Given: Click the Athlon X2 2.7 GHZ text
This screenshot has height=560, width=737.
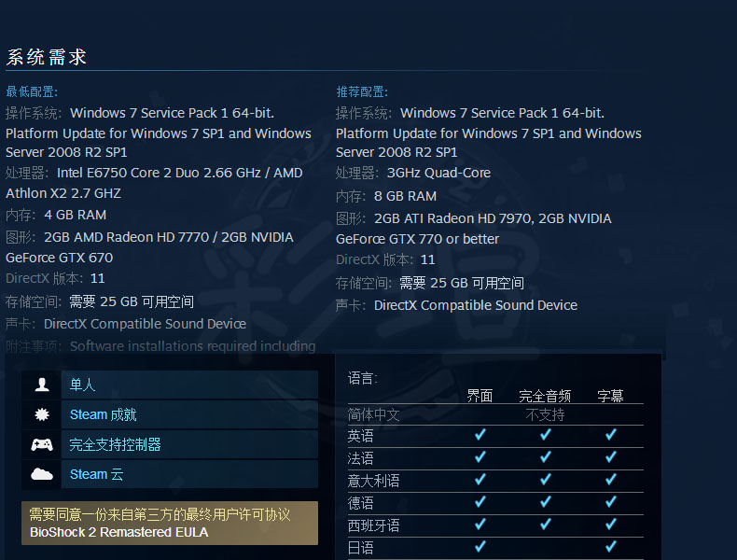Looking at the screenshot, I should pyautogui.click(x=63, y=193).
